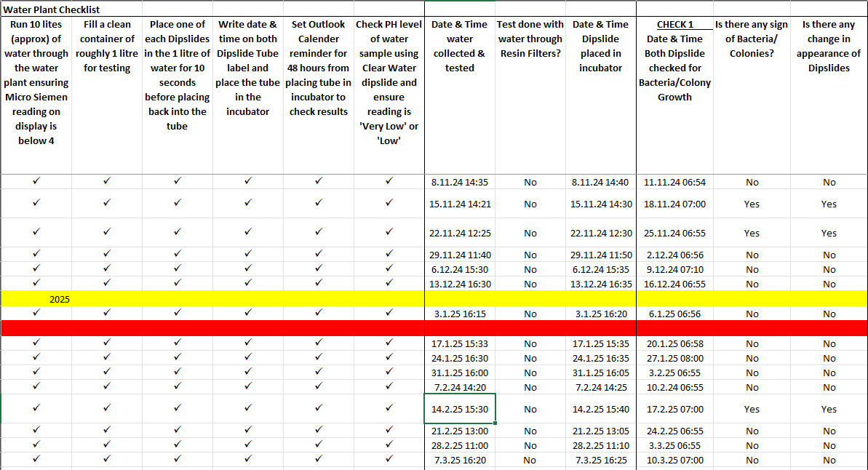868x470 pixels.
Task: Click the appearance change "Yes" in 14.2.25 row
Action: (x=829, y=409)
